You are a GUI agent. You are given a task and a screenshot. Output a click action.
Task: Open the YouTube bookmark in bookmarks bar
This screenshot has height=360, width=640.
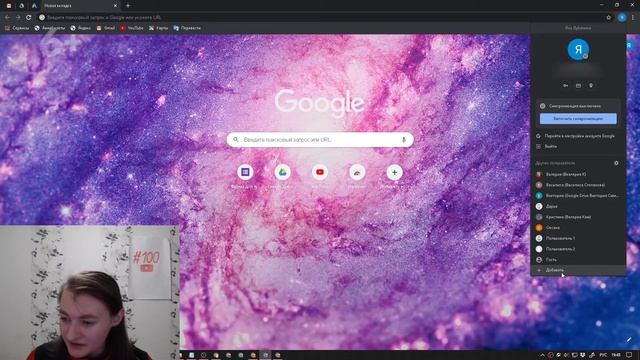click(132, 28)
